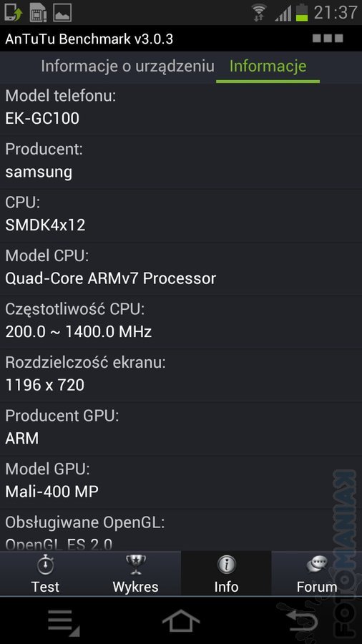Tap the Rozdzielczość ekranu 1196 x 720 row
Viewport: 362px width, 644px height.
[x=181, y=375]
